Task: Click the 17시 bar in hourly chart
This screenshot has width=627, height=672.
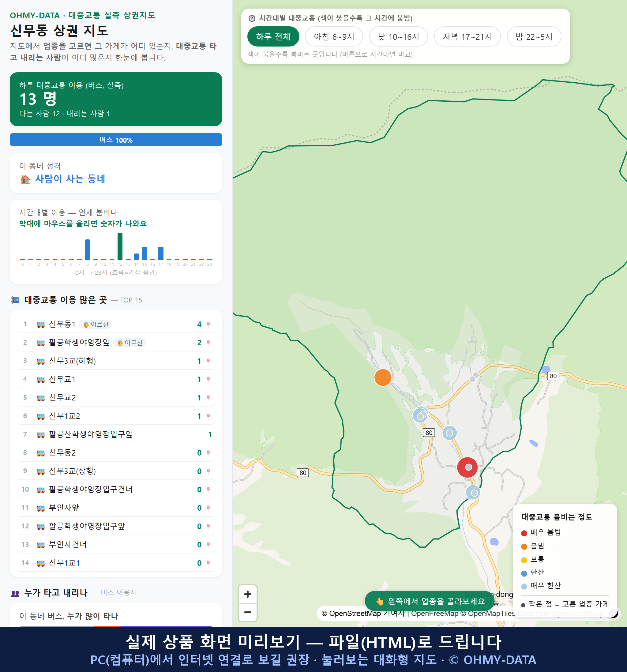Action: coord(161,253)
